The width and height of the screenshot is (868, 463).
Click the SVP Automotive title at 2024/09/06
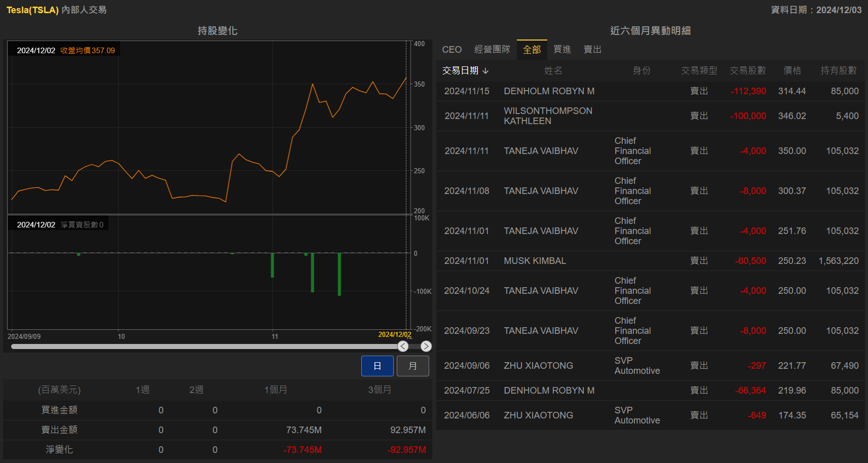tap(637, 366)
